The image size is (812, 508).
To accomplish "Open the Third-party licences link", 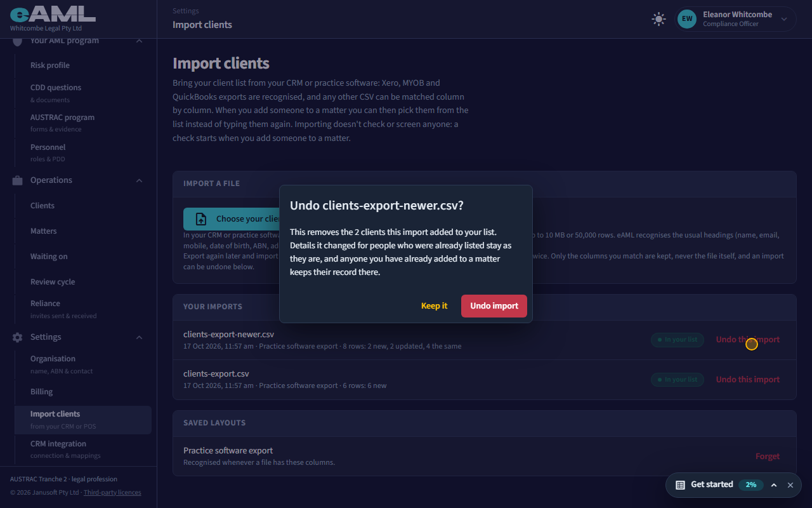I will click(112, 493).
